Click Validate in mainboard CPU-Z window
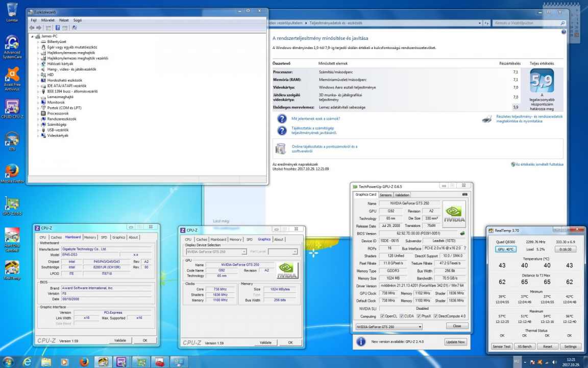Viewport: 588px width, 368px height. click(120, 340)
